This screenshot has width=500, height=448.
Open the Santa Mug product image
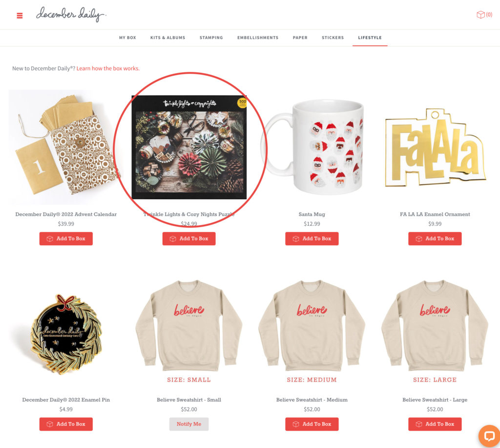click(x=312, y=147)
